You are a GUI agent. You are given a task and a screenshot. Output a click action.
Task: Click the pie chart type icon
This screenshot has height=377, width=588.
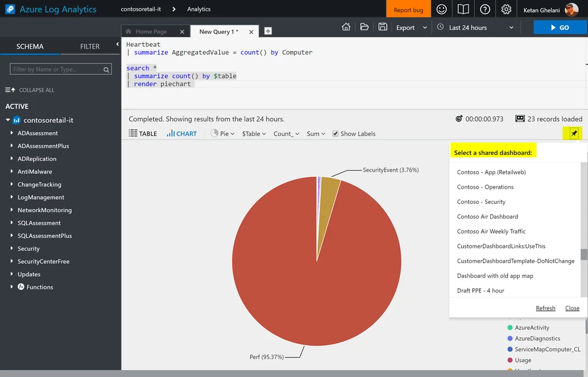pyautogui.click(x=214, y=133)
